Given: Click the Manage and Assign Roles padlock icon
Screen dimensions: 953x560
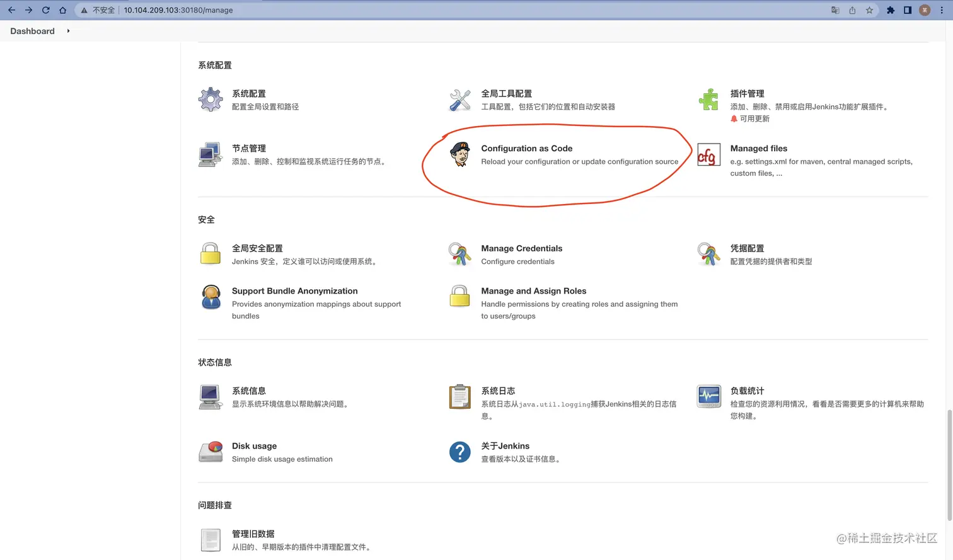Looking at the screenshot, I should [x=459, y=296].
